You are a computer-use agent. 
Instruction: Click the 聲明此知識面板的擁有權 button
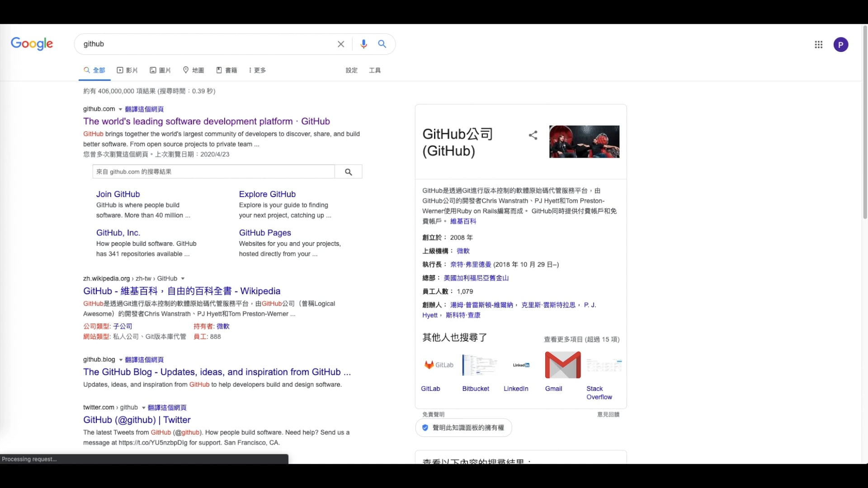[463, 427]
